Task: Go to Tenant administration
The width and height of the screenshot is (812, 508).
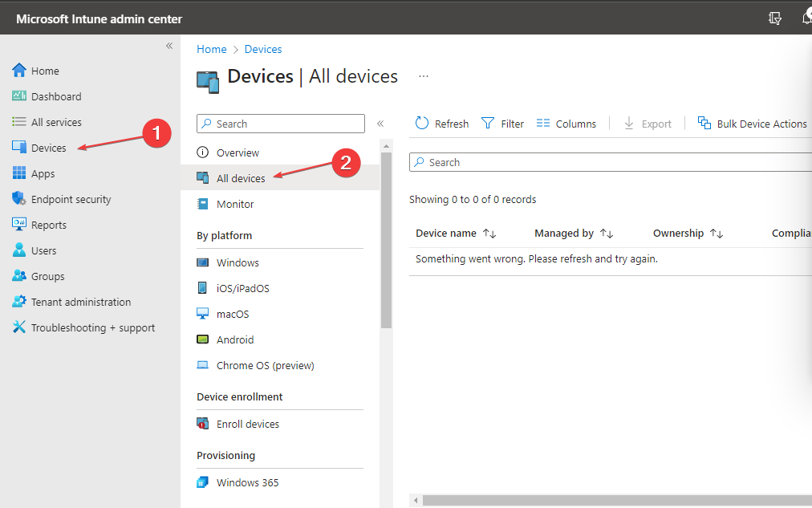Action: (81, 302)
